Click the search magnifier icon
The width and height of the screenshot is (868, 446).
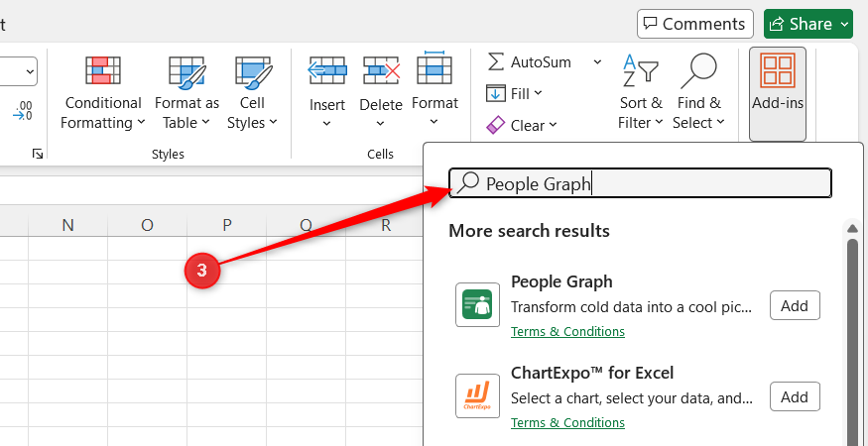[468, 182]
